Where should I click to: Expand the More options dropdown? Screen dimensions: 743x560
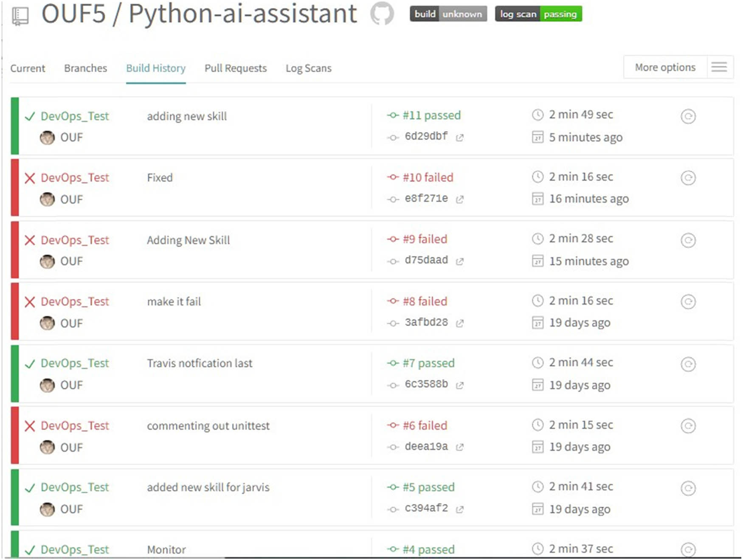click(x=665, y=67)
